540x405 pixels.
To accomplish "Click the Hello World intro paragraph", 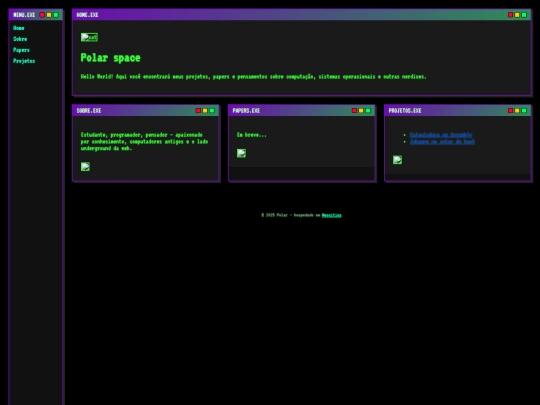I will pos(253,76).
